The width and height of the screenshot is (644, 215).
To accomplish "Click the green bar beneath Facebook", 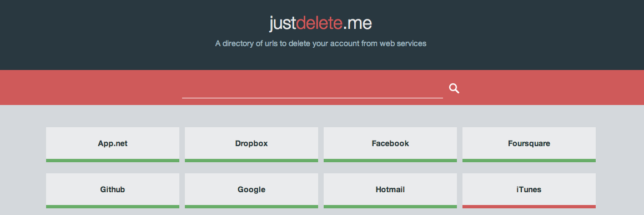I will [390, 161].
